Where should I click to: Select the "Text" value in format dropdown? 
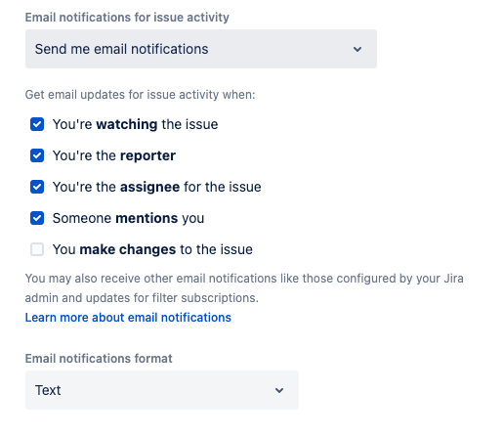(x=48, y=390)
